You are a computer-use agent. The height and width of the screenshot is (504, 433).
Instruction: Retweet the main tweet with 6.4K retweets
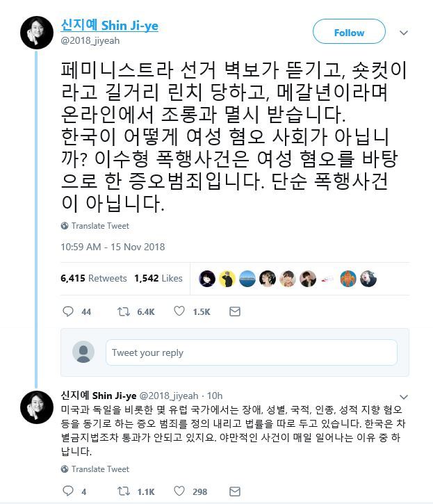[123, 311]
